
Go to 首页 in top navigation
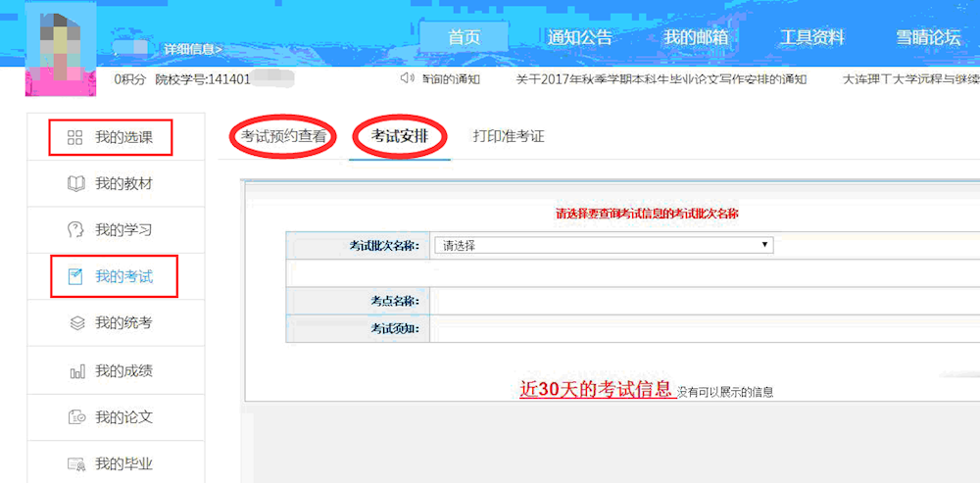pos(464,38)
